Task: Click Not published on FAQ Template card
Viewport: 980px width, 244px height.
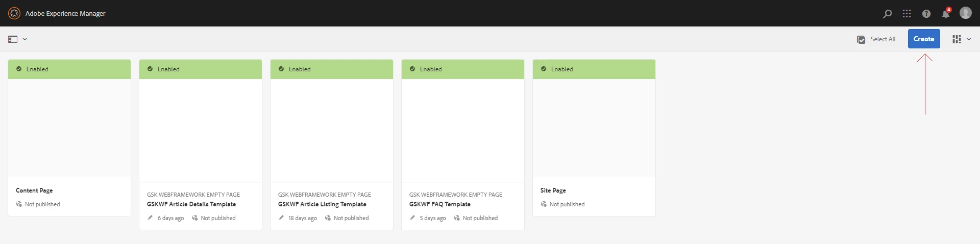Action: point(480,218)
